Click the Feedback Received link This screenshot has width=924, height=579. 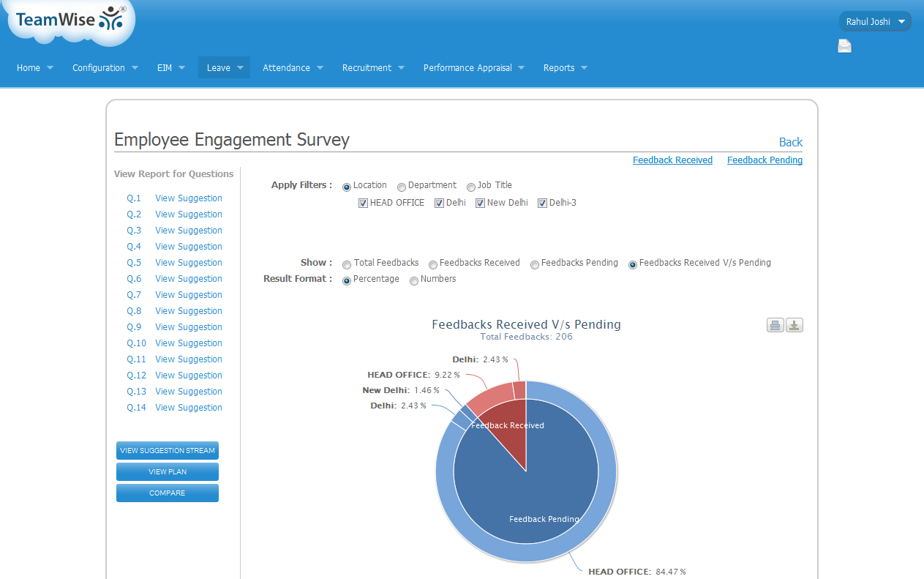tap(672, 160)
